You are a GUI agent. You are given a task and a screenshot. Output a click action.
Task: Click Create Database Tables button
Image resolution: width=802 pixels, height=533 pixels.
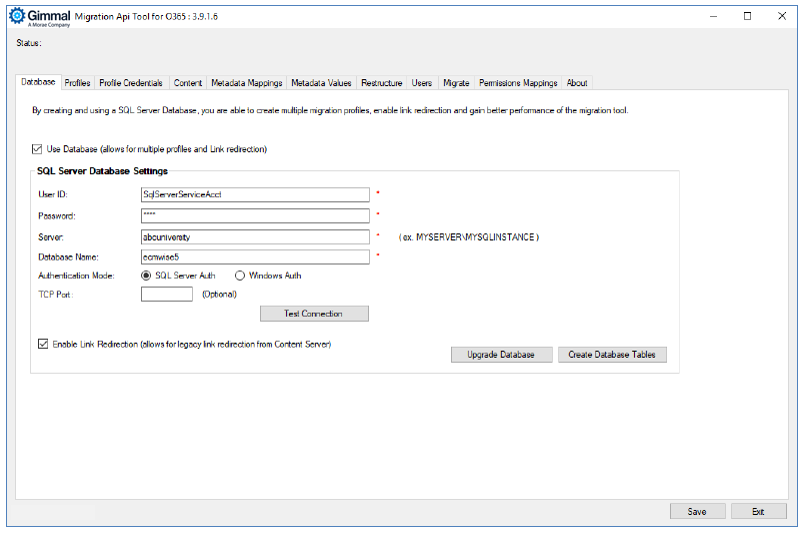612,355
